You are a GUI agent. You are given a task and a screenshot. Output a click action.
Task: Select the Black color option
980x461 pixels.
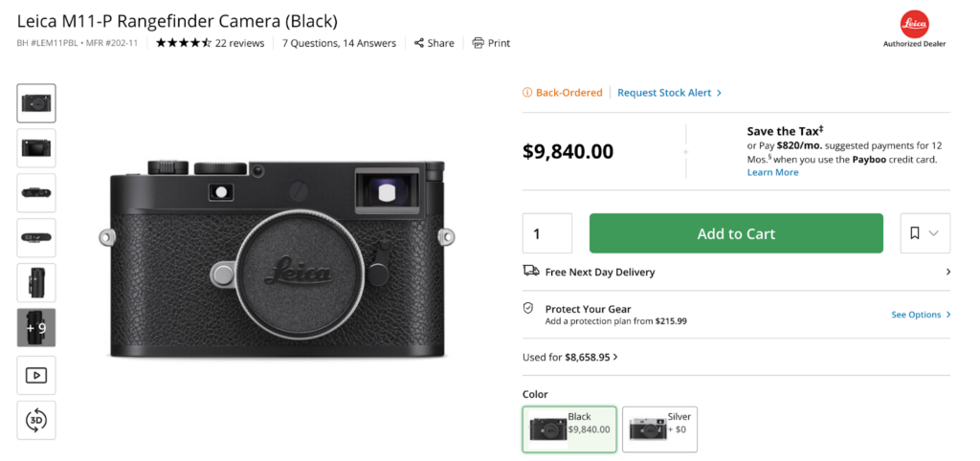tap(569, 428)
